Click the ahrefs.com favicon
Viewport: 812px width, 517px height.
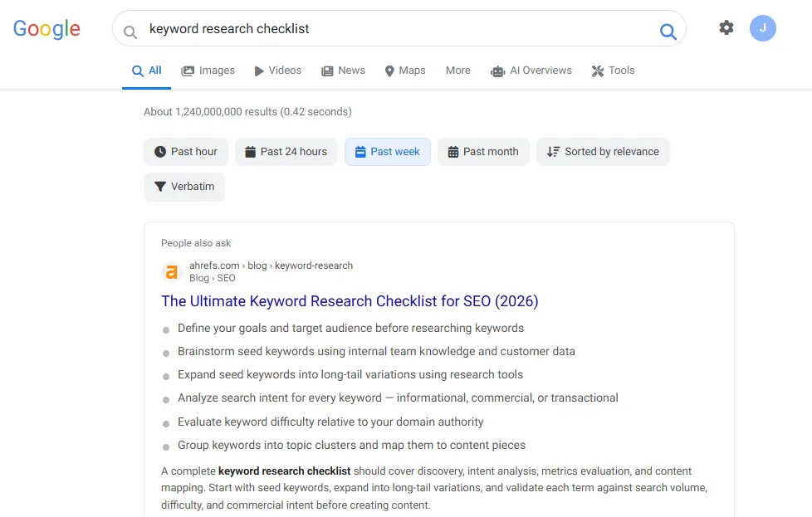tap(171, 271)
